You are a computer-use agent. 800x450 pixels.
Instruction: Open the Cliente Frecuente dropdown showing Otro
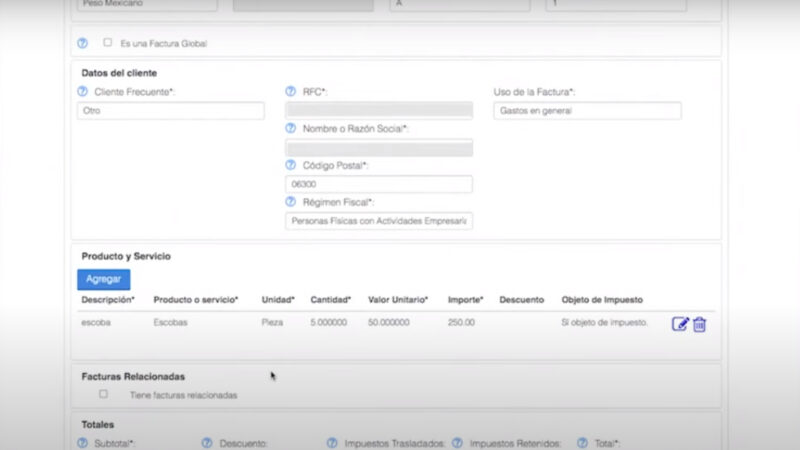170,111
